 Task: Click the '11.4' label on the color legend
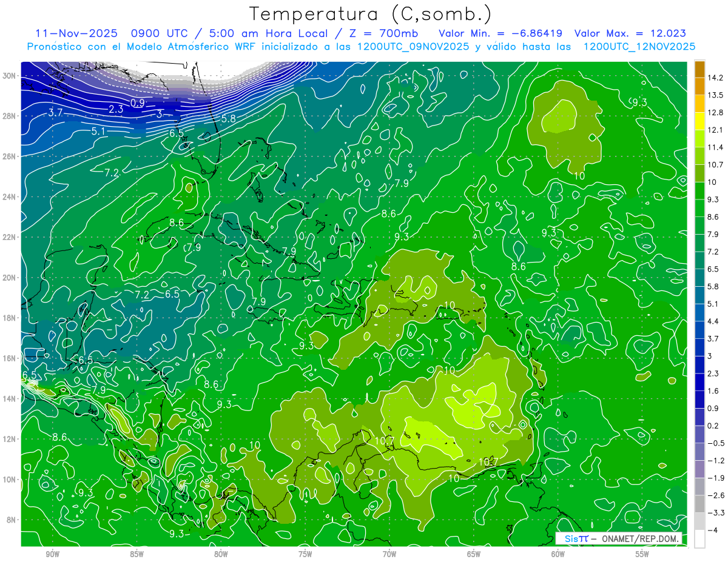point(716,147)
